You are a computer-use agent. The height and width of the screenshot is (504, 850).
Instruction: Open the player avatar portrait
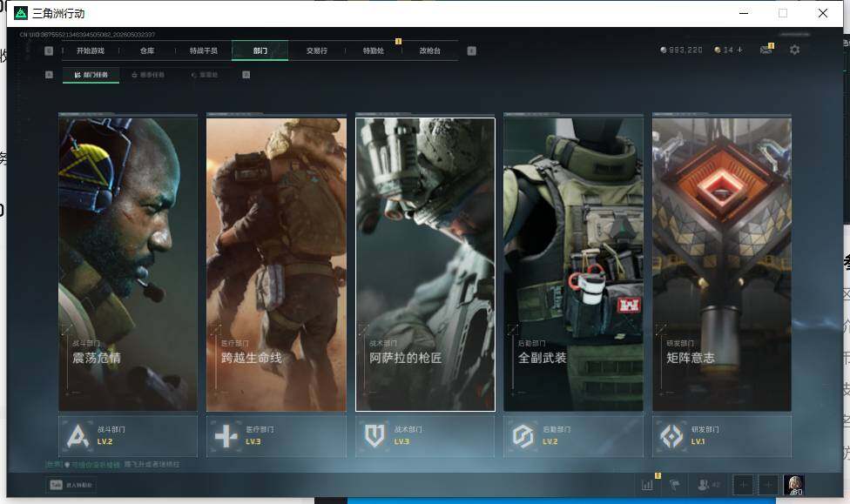(793, 485)
